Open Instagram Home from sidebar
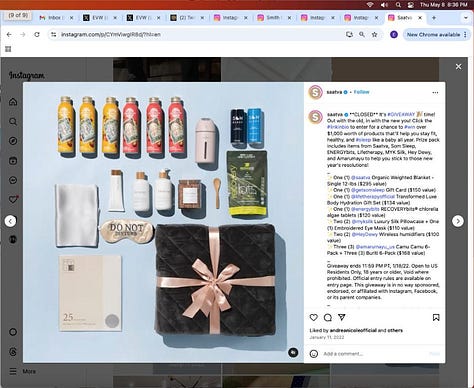The image size is (474, 388). (13, 102)
